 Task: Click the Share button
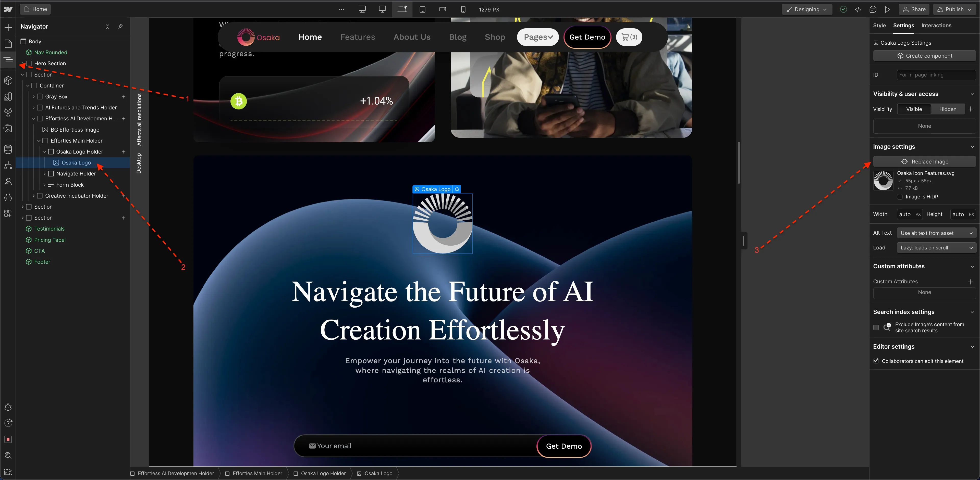pos(914,9)
